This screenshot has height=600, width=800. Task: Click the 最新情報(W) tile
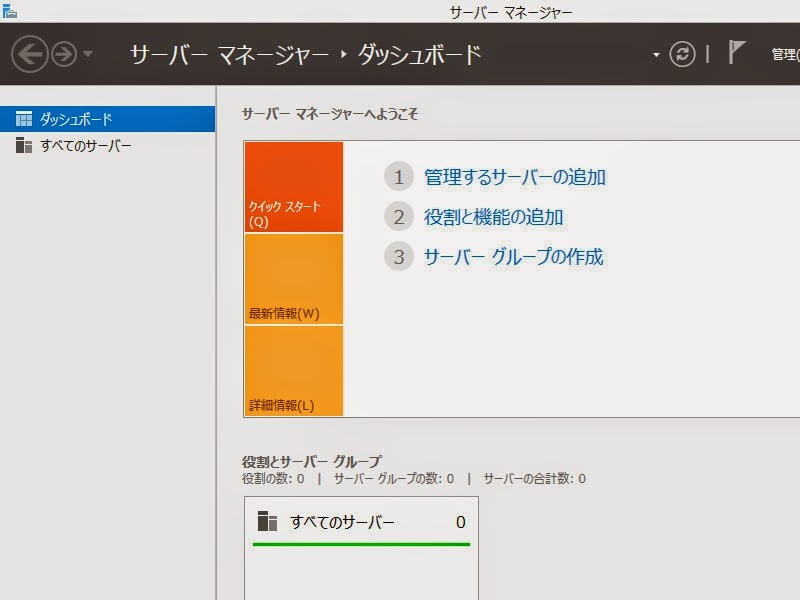pyautogui.click(x=294, y=279)
